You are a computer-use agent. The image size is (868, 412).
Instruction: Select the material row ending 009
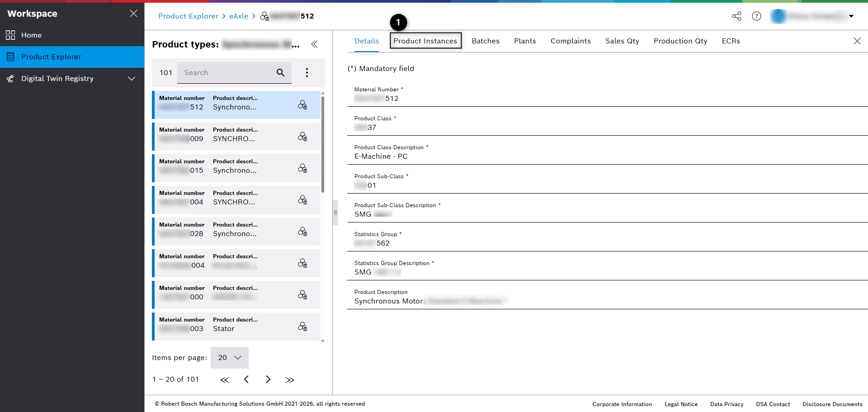pos(236,137)
